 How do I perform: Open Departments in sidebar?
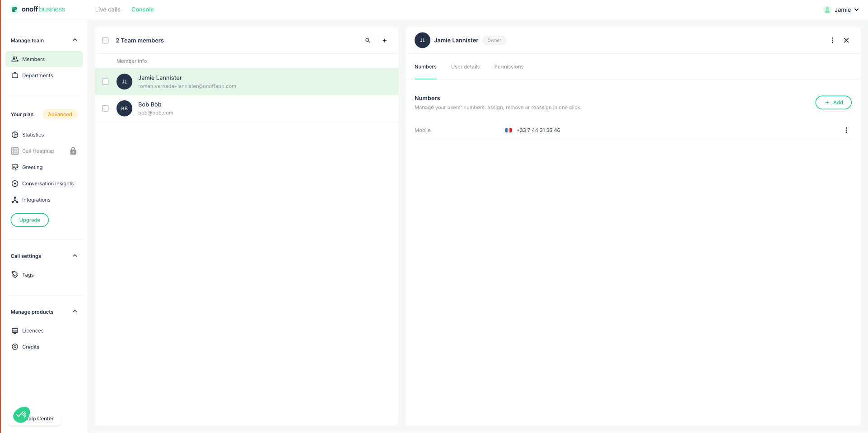44,75
